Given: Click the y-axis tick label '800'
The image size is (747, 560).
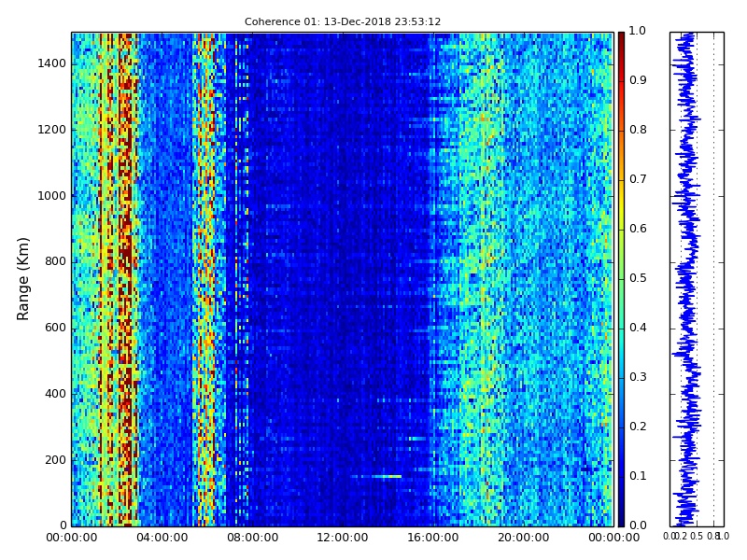Looking at the screenshot, I should 56,262.
